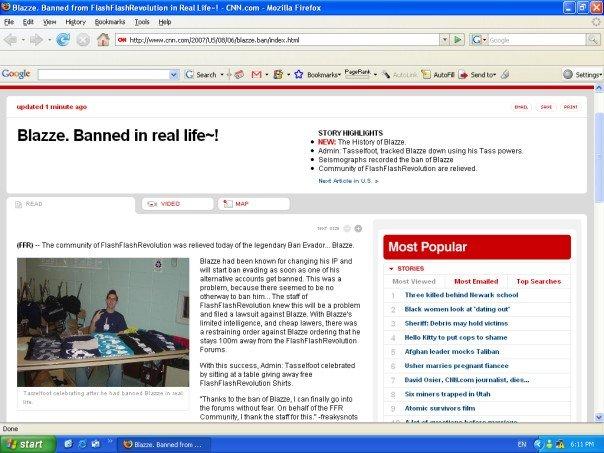Open Google toolbar Settings
The image size is (604, 453).
(x=582, y=74)
